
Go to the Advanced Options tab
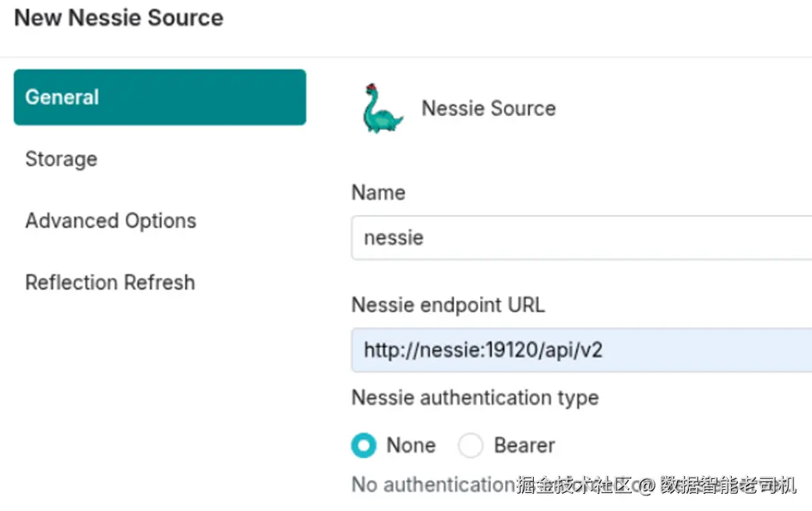pos(111,220)
